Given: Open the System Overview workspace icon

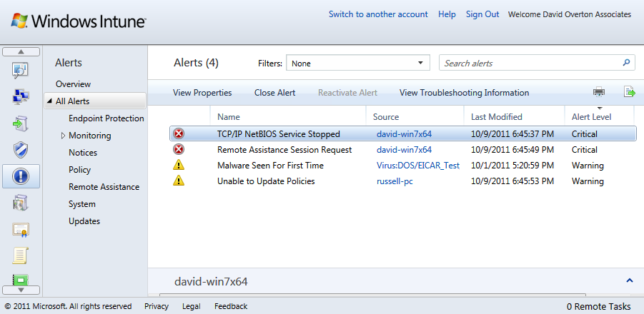Looking at the screenshot, I should click(21, 70).
